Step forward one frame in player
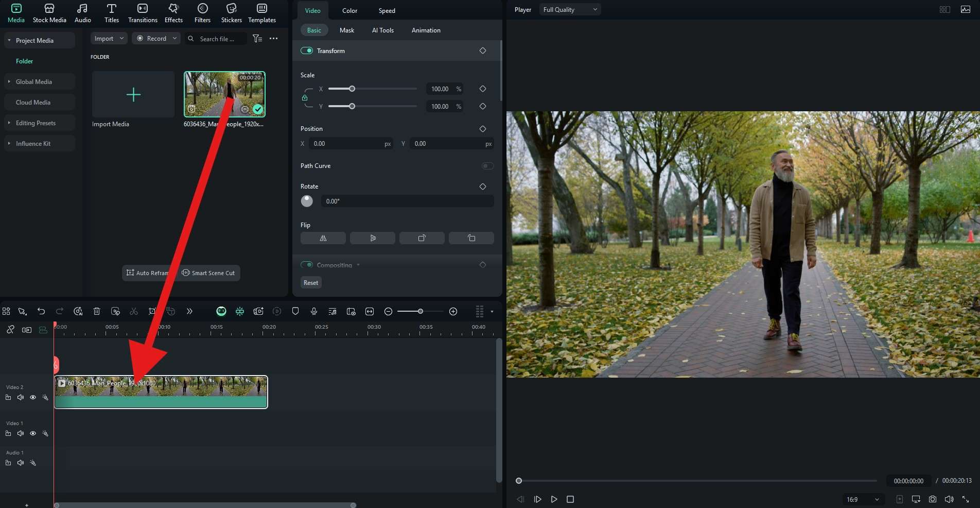Image resolution: width=980 pixels, height=508 pixels. click(x=537, y=499)
